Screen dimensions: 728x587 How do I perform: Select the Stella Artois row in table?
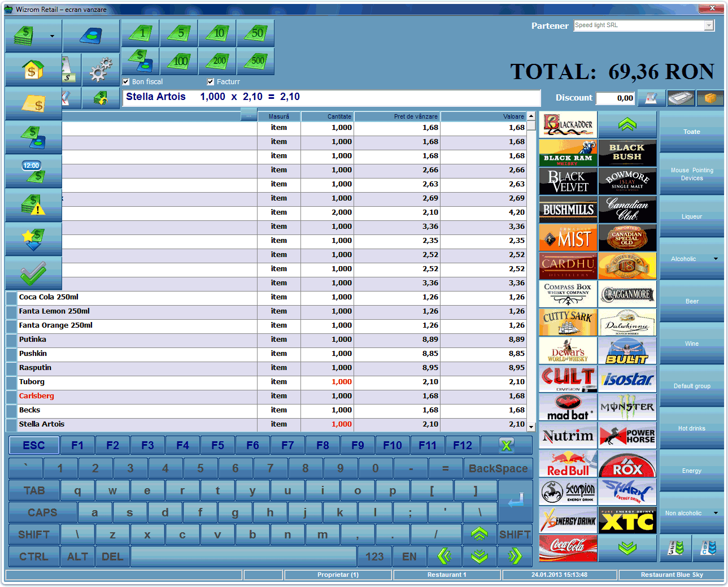(x=266, y=425)
